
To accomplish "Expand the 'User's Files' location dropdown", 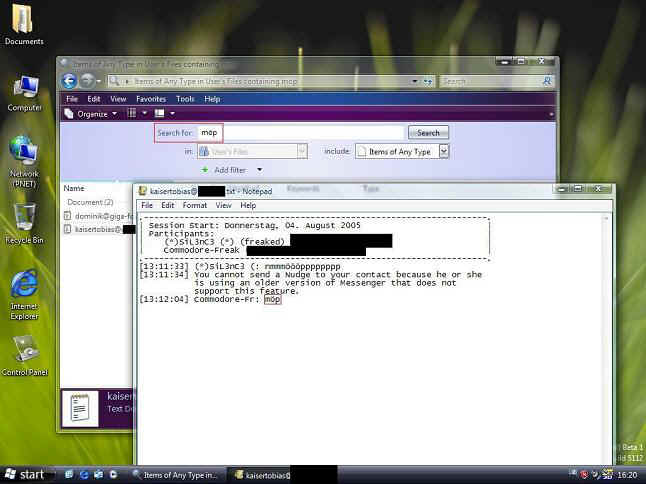I will 301,151.
